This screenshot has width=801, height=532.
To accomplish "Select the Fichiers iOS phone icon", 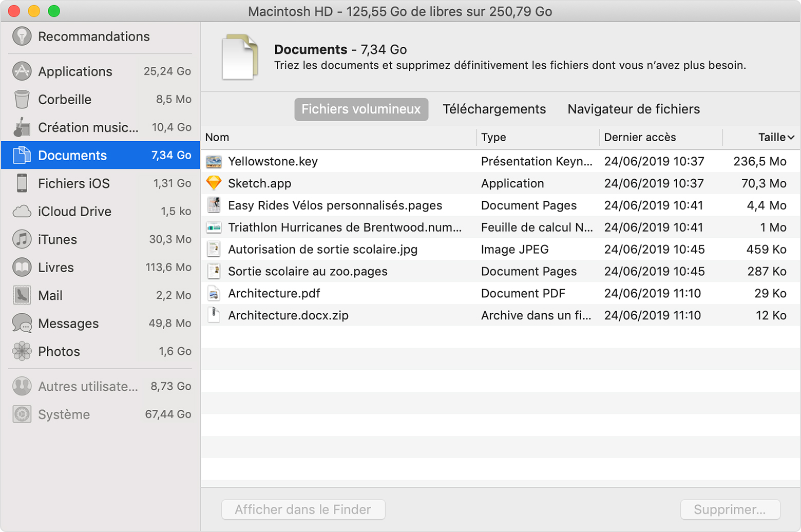I will [x=22, y=183].
